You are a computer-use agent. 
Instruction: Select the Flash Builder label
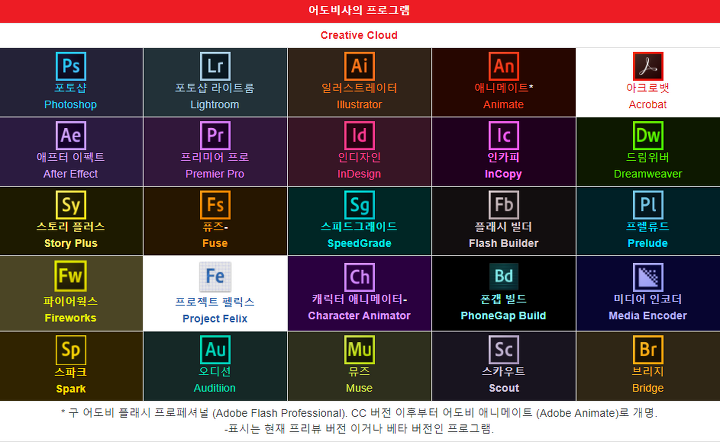coord(503,243)
